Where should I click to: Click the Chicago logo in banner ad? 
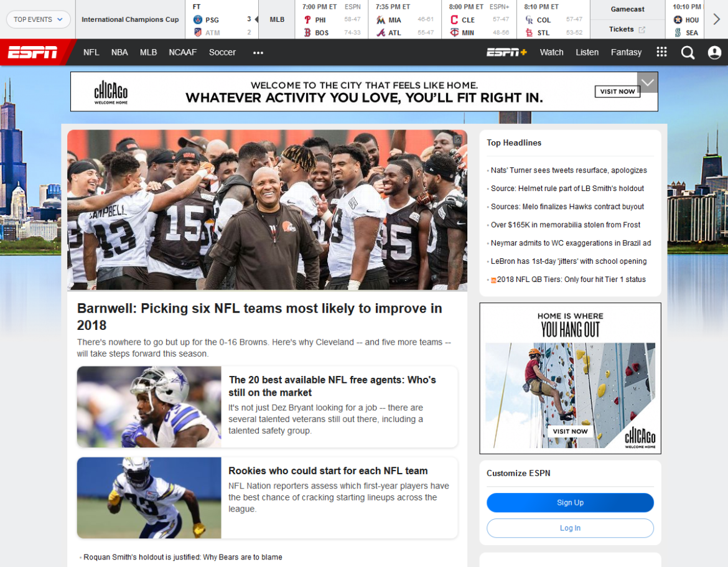click(x=111, y=91)
